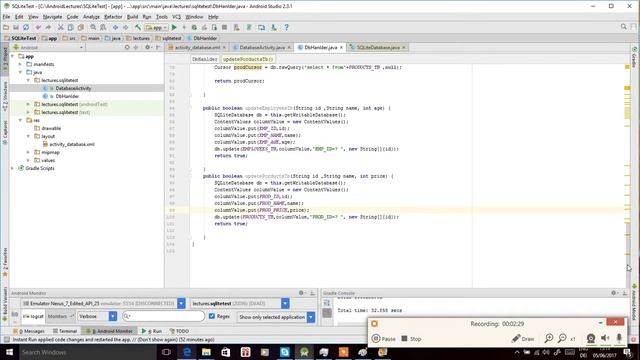Open the Emulator Nexus_7 device dropdown

tap(181, 303)
